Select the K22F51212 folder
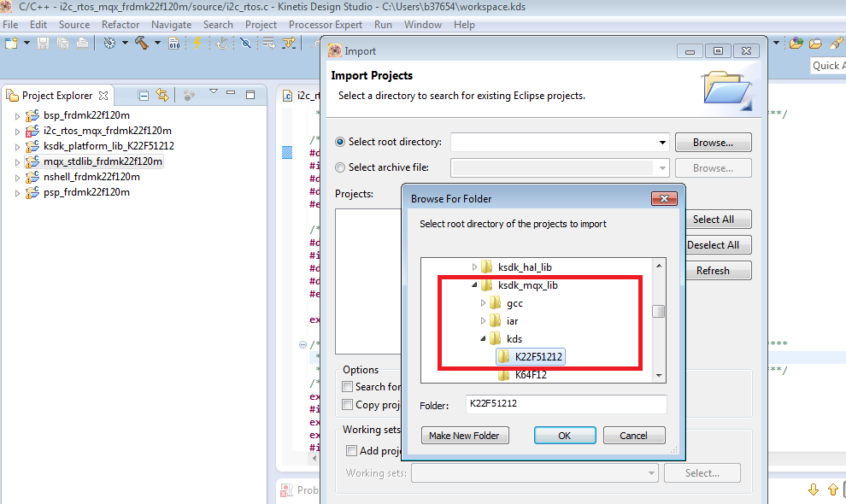 (530, 357)
